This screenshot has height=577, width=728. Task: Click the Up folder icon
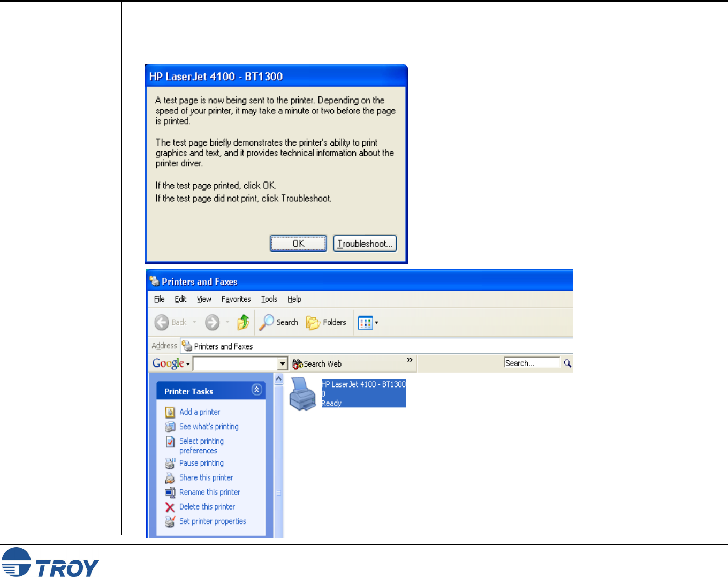click(x=244, y=322)
